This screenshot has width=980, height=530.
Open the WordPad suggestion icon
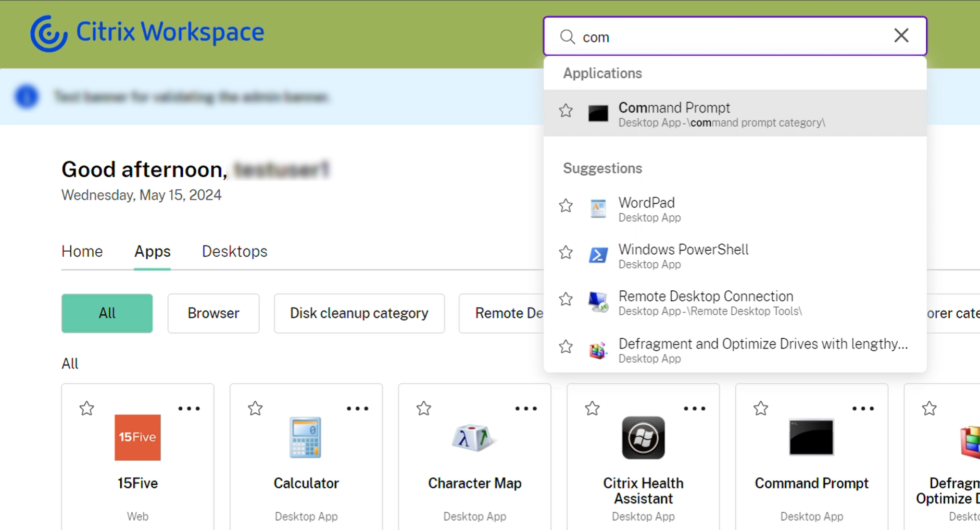(x=598, y=209)
